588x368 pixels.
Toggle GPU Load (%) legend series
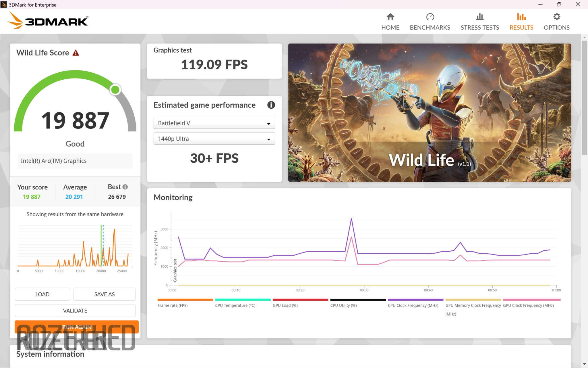(285, 305)
